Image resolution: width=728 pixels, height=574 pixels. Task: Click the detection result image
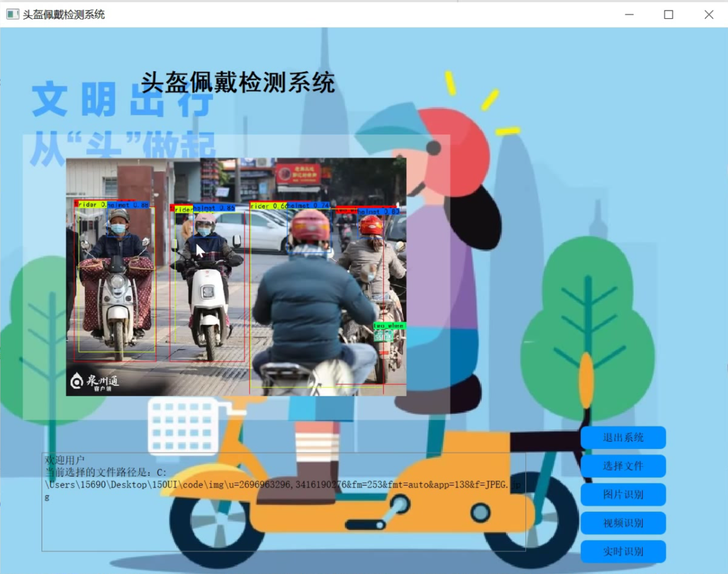[236, 277]
